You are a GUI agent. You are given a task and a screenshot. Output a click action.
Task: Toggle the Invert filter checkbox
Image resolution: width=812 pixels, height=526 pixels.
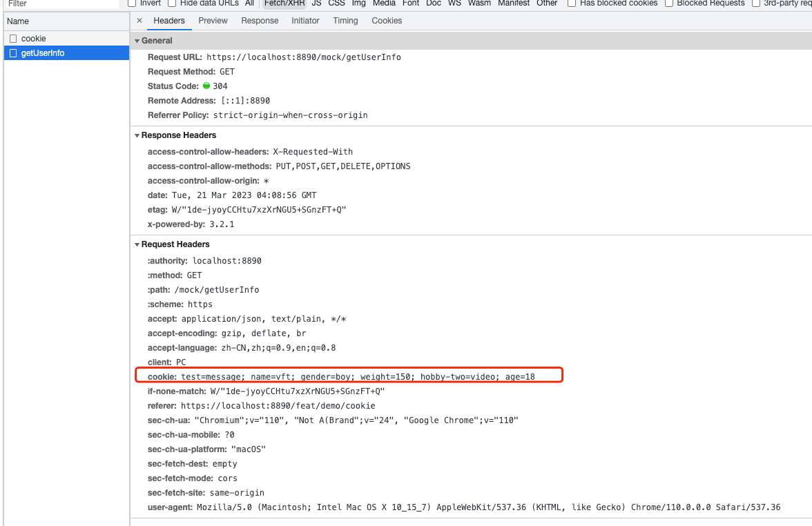pyautogui.click(x=132, y=3)
